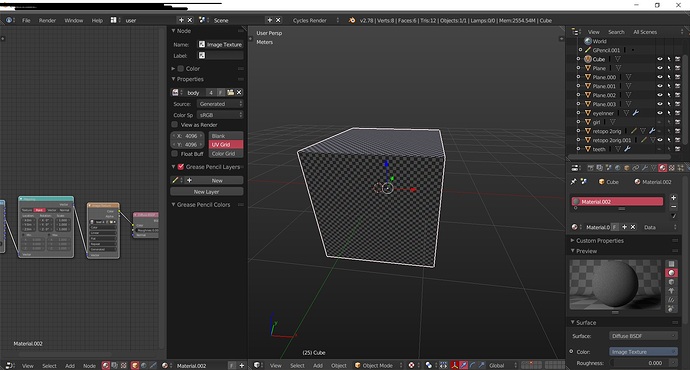Click the Blender logo in info header
The width and height of the screenshot is (690, 370).
click(352, 20)
